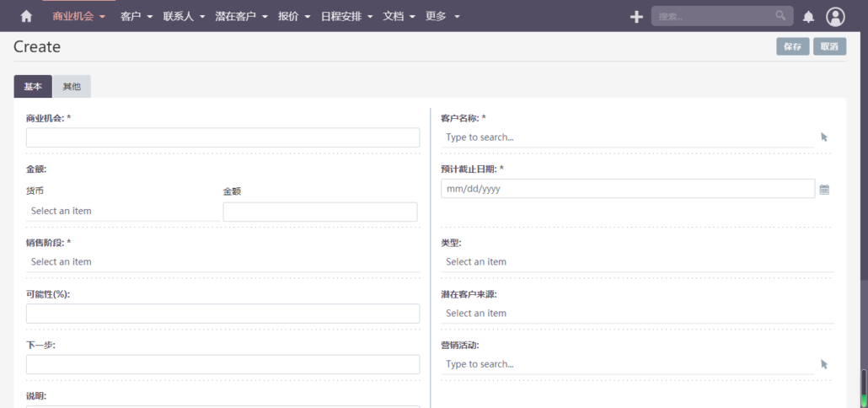
Task: Click the 商业机会 name input field
Action: pos(222,137)
